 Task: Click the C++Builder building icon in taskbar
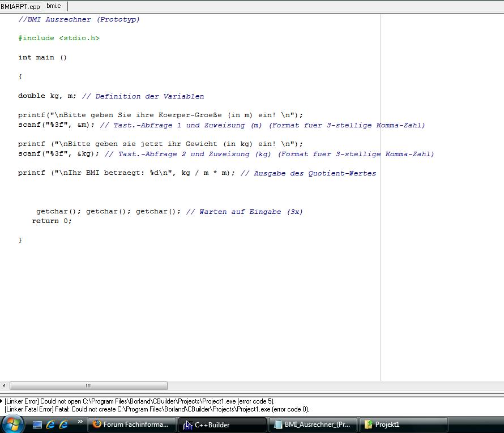click(x=187, y=425)
